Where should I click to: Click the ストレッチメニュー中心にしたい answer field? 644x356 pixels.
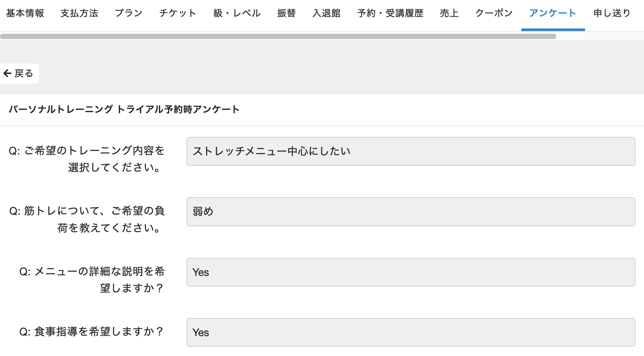click(410, 152)
